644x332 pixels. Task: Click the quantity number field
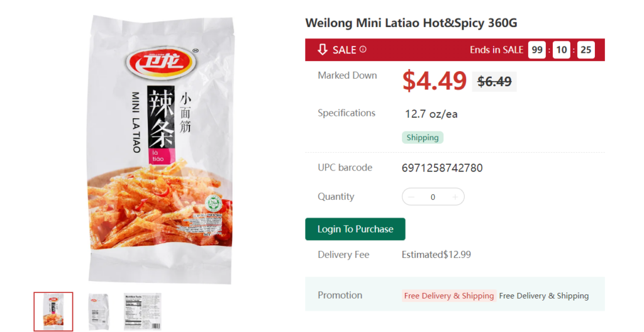point(433,197)
